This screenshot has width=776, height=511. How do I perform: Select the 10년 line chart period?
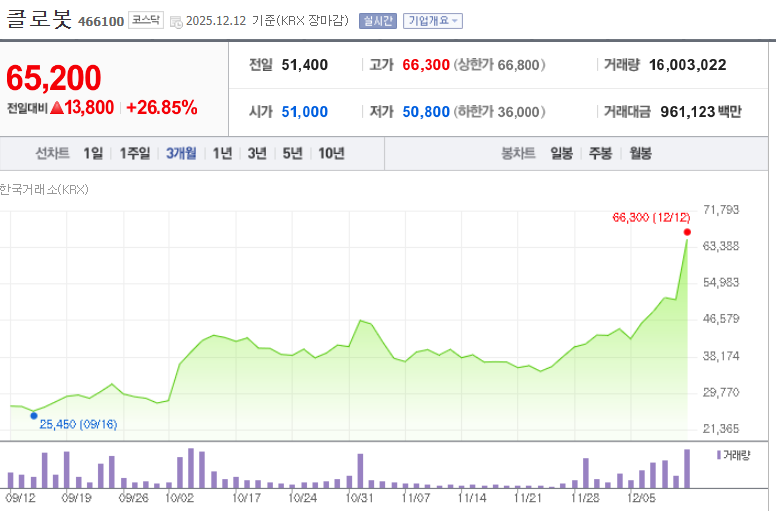click(x=331, y=153)
